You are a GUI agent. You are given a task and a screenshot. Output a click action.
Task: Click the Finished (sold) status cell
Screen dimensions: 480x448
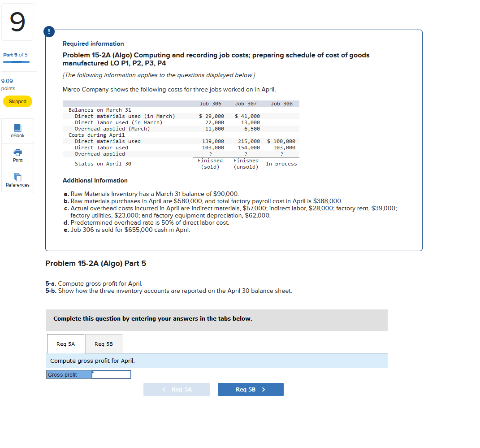tap(210, 164)
